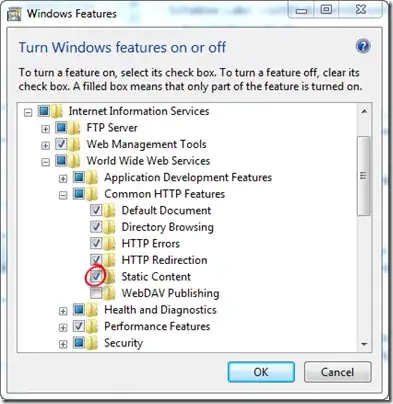
Task: Click the WebDAV Publishing folder icon
Action: click(109, 293)
